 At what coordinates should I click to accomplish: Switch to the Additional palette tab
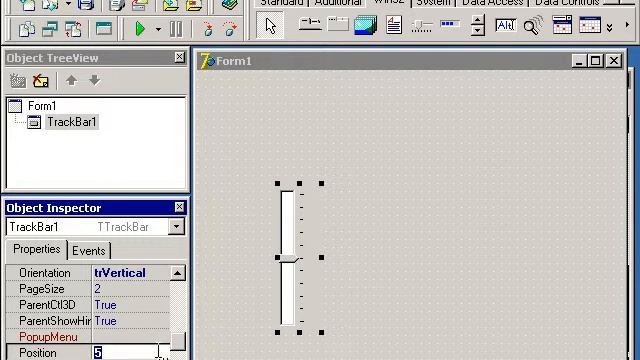click(x=338, y=3)
